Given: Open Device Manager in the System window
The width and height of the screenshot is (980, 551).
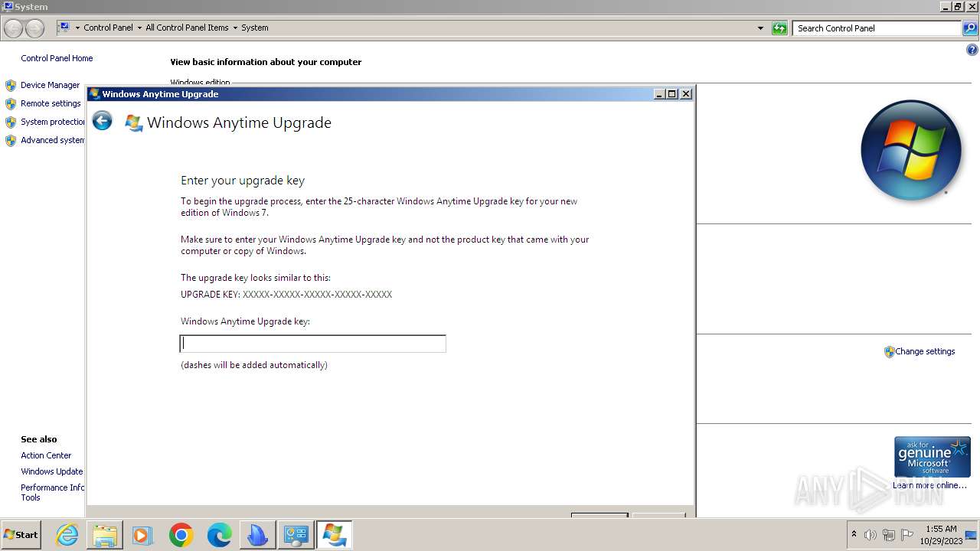Looking at the screenshot, I should tap(50, 85).
